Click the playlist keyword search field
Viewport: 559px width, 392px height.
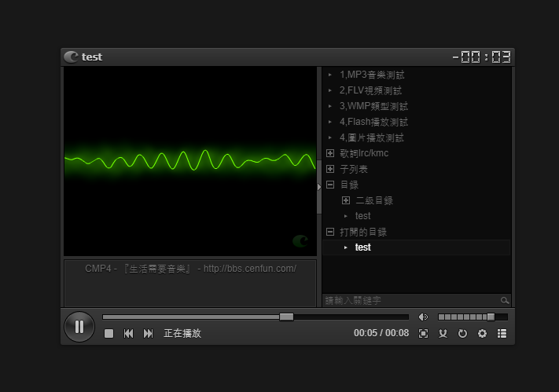[410, 301]
